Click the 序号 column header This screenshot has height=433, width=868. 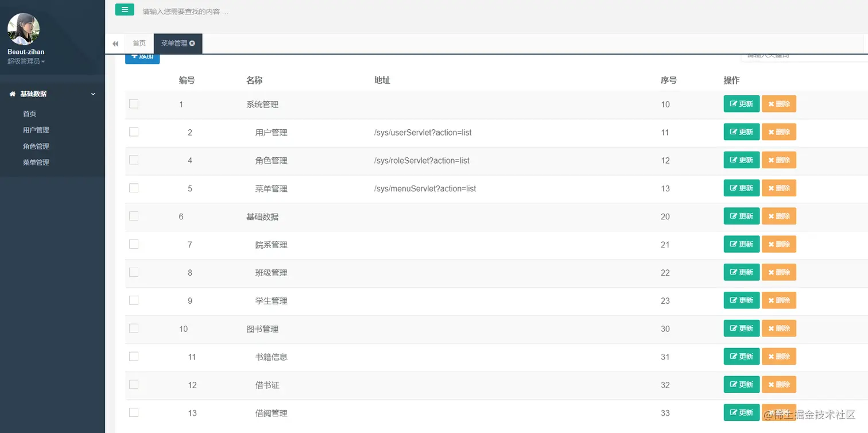[669, 80]
